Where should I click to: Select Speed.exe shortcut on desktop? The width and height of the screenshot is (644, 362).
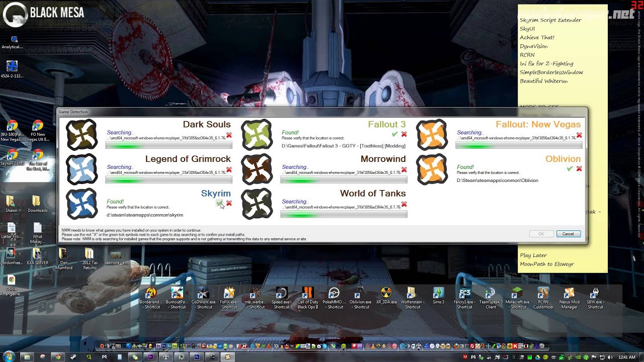[x=281, y=298]
